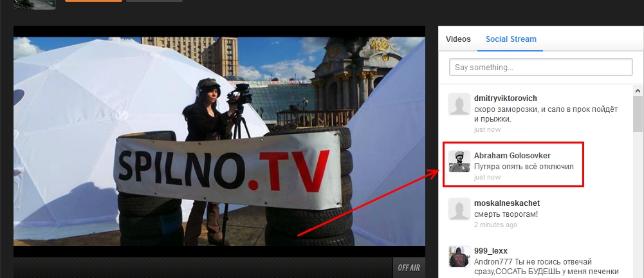Select 999_lexx's message starting 'Andron777 Ты не'
644x278 pixels.
pyautogui.click(x=546, y=266)
